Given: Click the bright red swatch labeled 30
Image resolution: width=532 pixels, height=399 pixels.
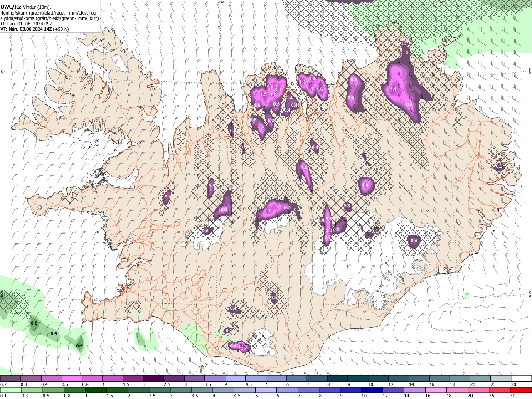Looking at the screenshot, I should [x=521, y=390].
